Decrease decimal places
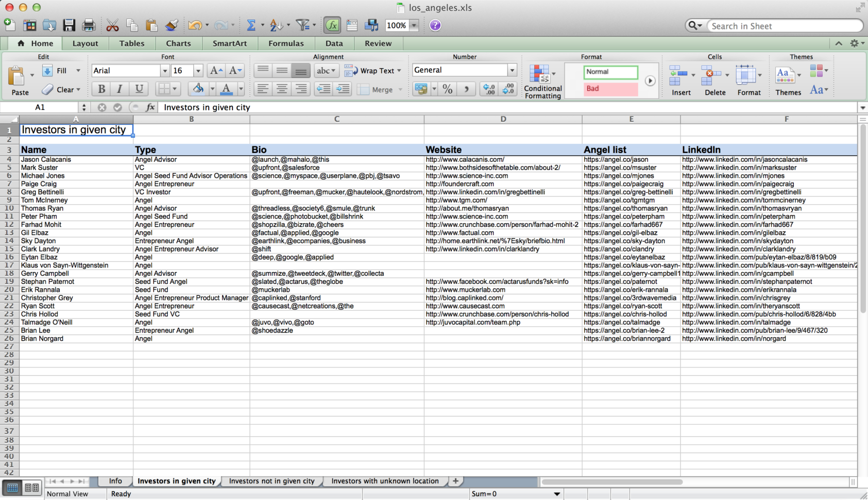 [508, 89]
